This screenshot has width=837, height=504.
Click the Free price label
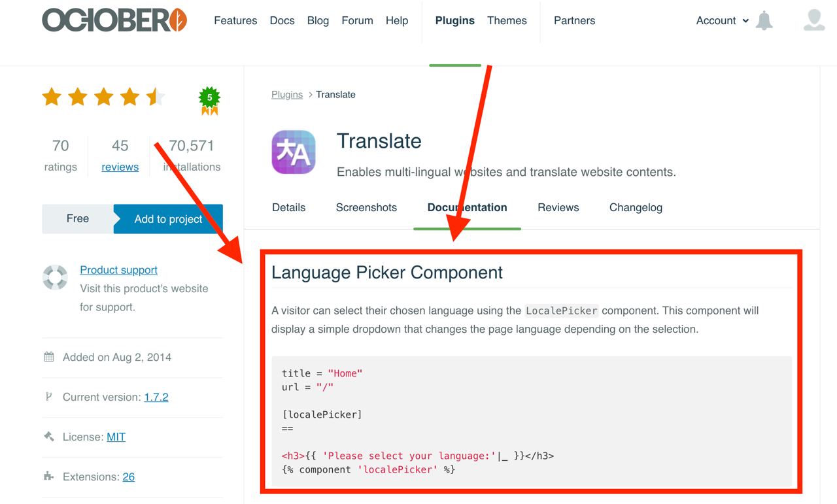(78, 218)
